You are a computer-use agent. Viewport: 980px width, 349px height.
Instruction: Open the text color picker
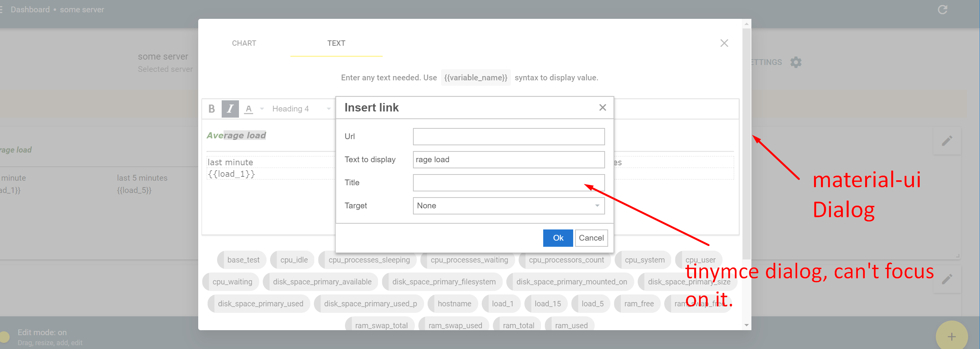point(249,109)
